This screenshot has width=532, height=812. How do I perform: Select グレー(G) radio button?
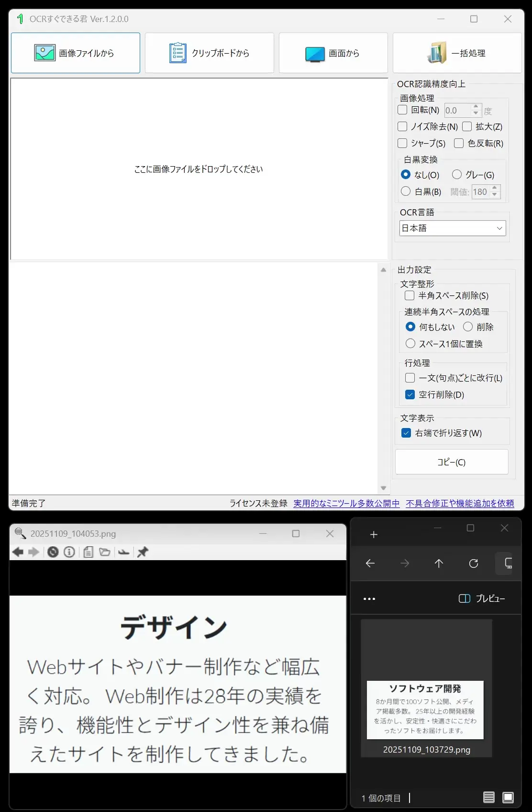pos(457,174)
